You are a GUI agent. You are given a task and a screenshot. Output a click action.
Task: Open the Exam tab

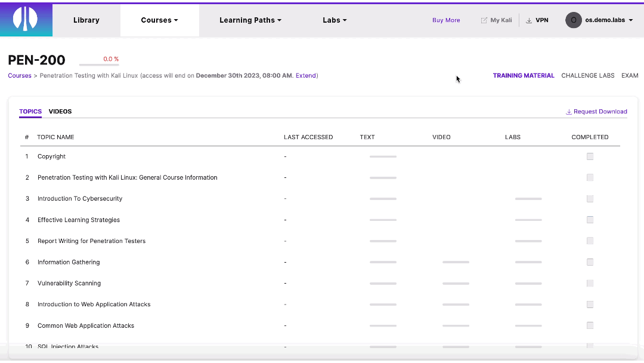pyautogui.click(x=630, y=76)
